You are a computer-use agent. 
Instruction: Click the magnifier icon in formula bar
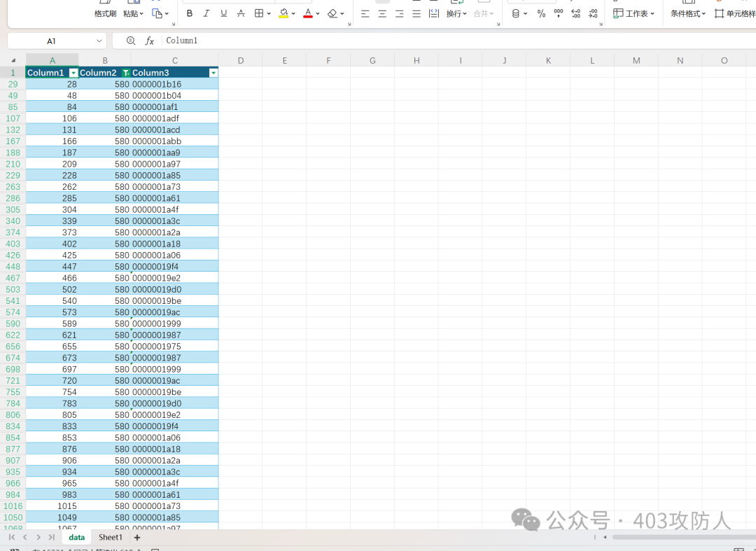pos(131,41)
